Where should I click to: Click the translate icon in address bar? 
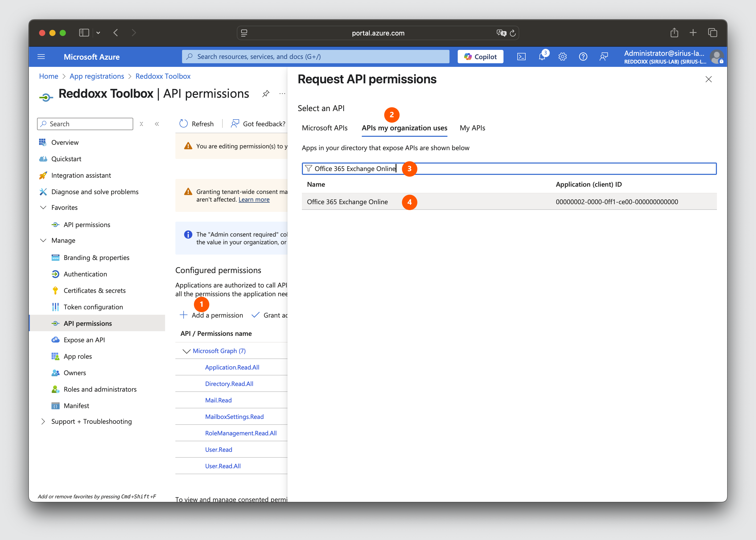tap(501, 33)
